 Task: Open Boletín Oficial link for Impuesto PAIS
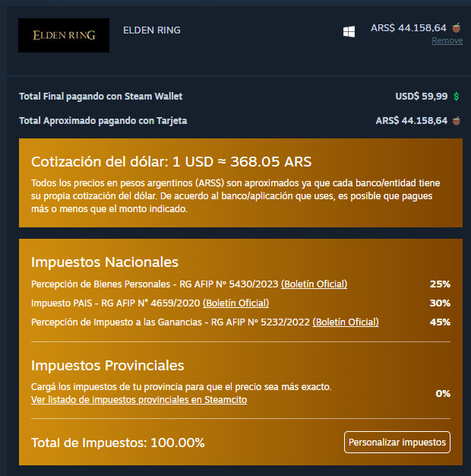pyautogui.click(x=235, y=303)
